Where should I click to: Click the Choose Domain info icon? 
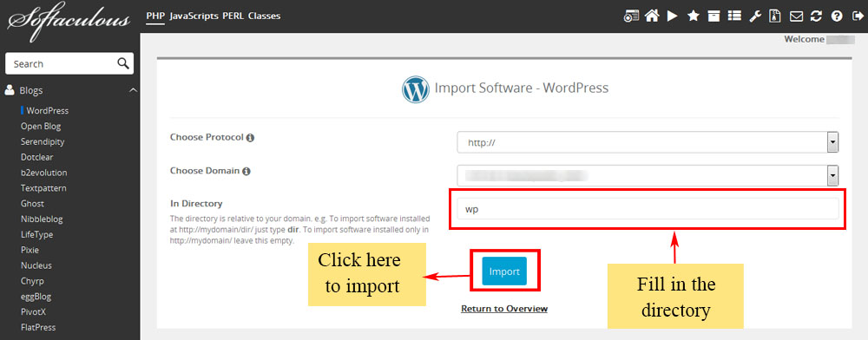pos(247,172)
